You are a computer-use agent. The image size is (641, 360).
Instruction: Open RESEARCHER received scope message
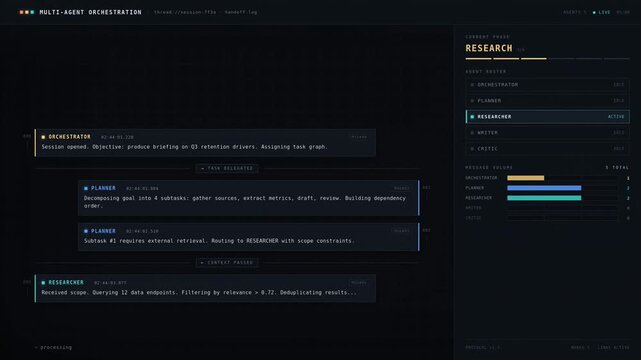click(x=205, y=288)
